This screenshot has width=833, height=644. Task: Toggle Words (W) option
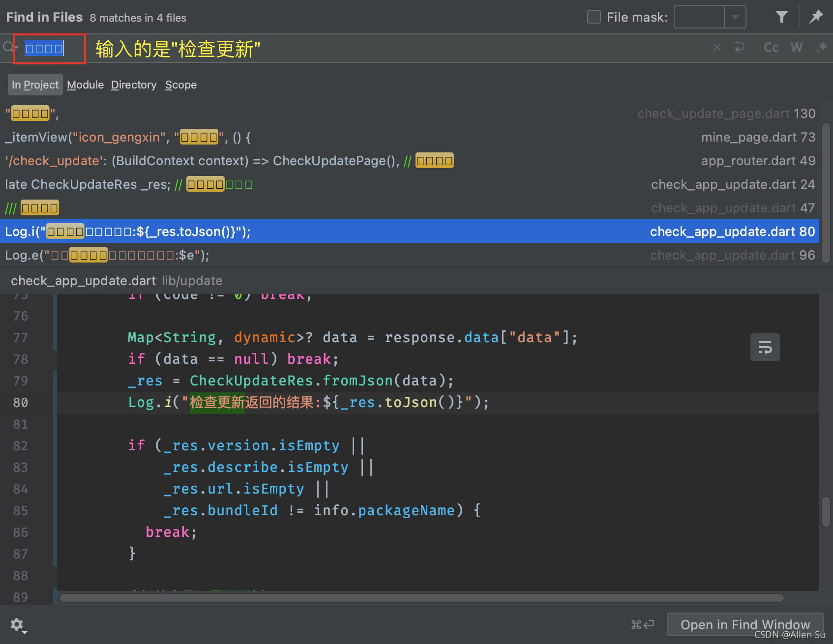click(x=797, y=47)
